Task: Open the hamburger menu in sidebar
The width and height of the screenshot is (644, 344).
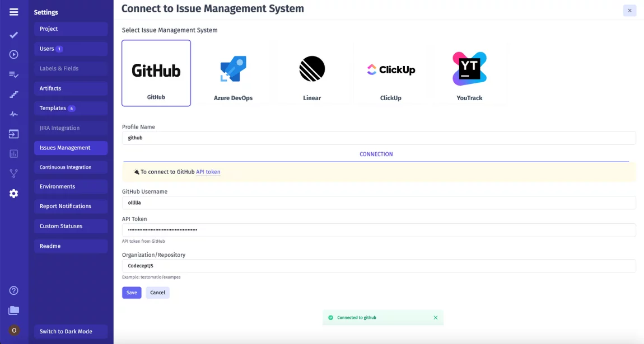Action: click(14, 12)
